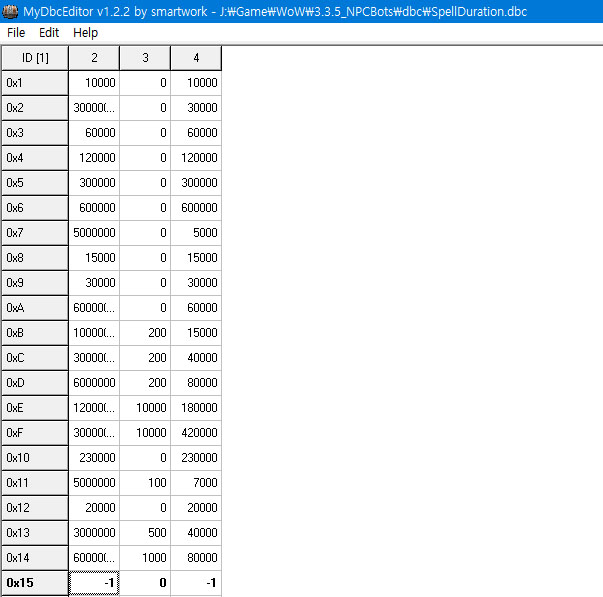
Task: Select row header 0x4
Action: pos(35,158)
